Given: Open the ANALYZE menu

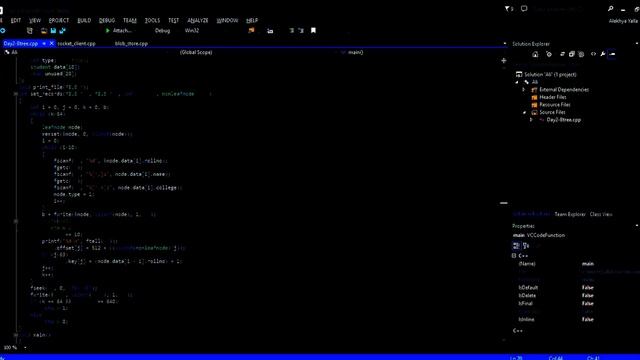Looking at the screenshot, I should 198,20.
